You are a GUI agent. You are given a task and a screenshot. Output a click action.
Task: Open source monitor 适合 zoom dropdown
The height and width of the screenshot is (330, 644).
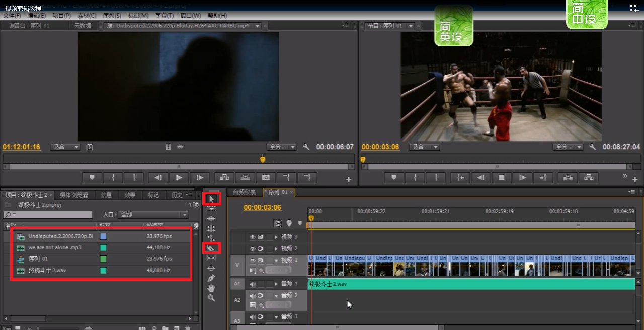(65, 147)
